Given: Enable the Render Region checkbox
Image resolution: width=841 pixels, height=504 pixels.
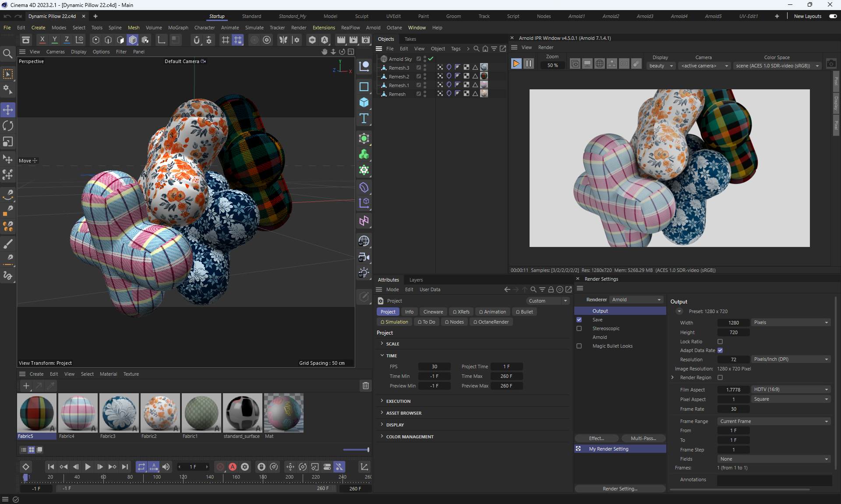Looking at the screenshot, I should point(720,377).
